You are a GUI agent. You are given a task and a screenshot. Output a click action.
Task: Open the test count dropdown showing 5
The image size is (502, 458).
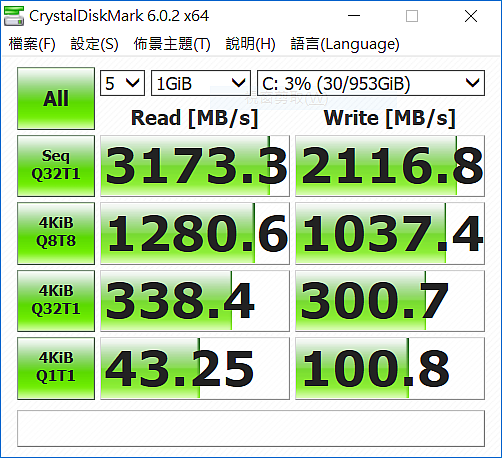click(x=122, y=83)
